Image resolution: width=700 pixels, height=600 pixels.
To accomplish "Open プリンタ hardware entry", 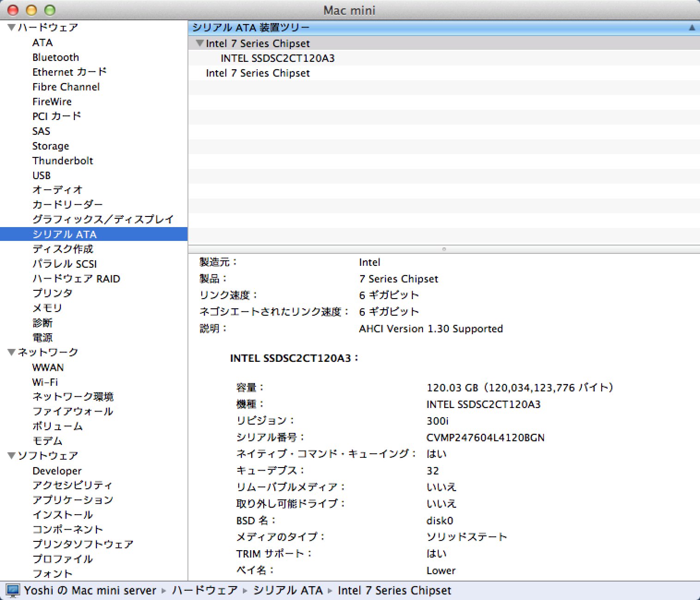I will pos(52,293).
